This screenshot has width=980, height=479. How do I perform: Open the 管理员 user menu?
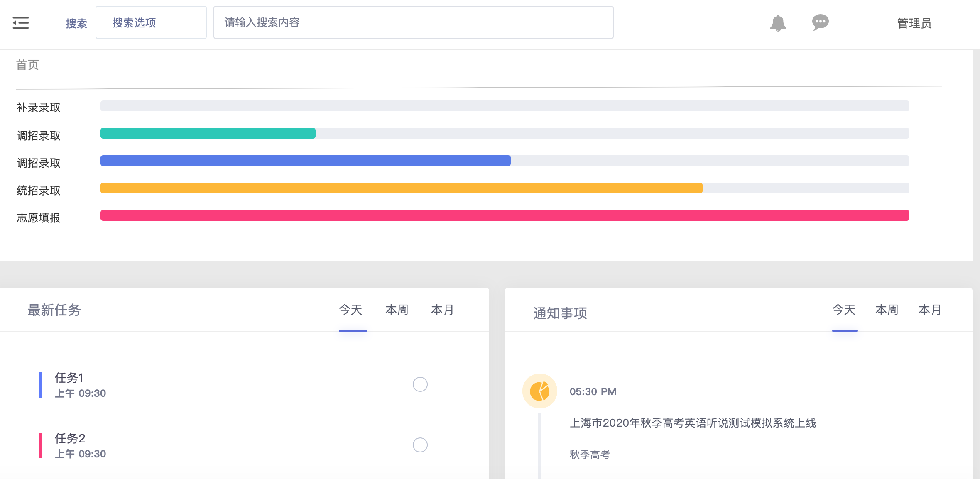914,23
